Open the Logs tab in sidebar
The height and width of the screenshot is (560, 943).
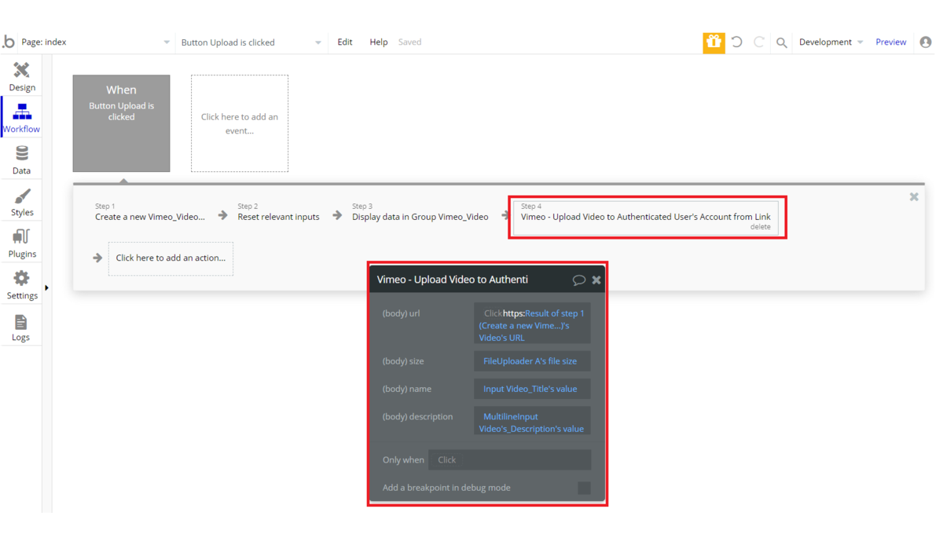point(22,328)
